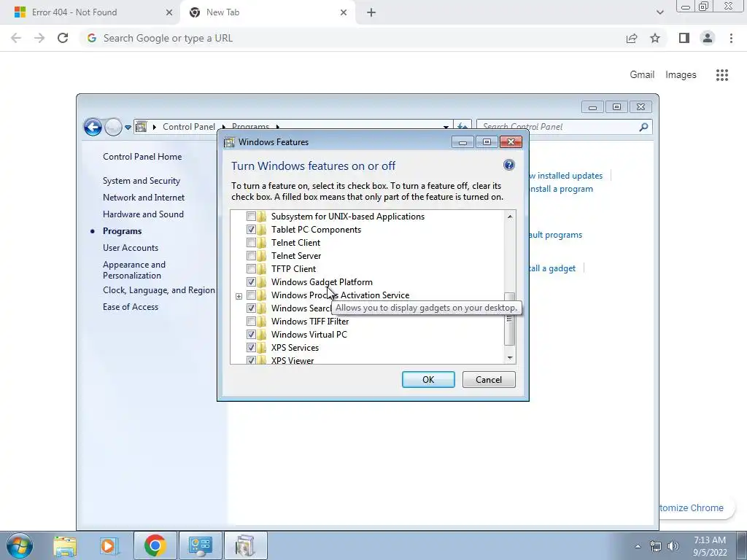Click the features list scroll-down arrow
Image resolution: width=747 pixels, height=560 pixels.
(510, 357)
